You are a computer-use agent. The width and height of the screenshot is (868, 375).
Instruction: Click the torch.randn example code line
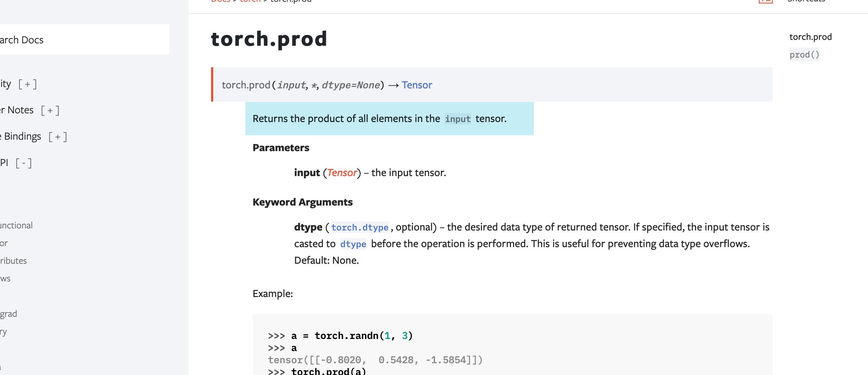tap(340, 336)
